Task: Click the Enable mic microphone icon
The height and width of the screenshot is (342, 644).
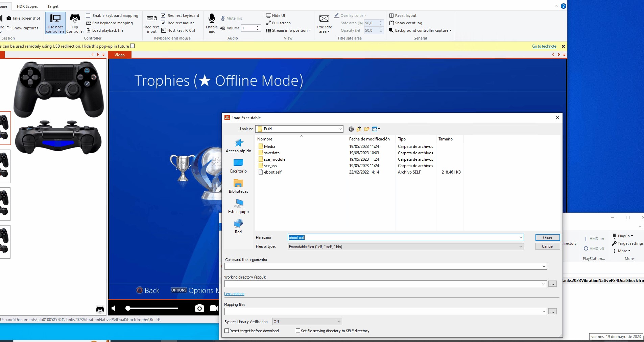Action: (x=212, y=19)
